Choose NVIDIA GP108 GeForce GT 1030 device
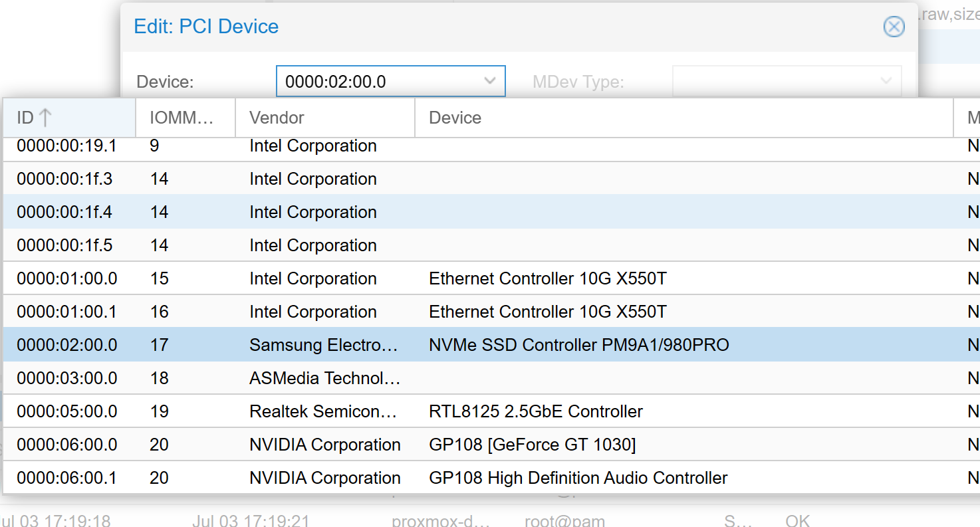 click(x=532, y=445)
